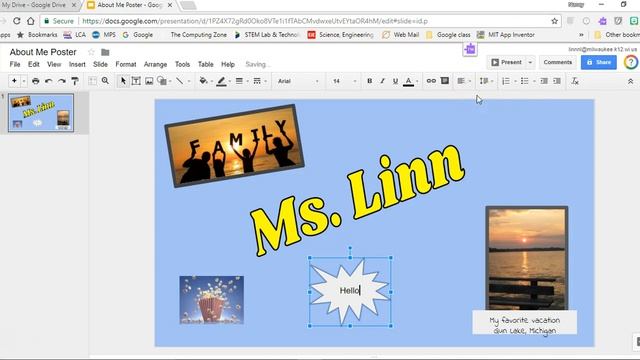Click the zoom to fit icon
The image size is (640, 360).
click(x=93, y=81)
